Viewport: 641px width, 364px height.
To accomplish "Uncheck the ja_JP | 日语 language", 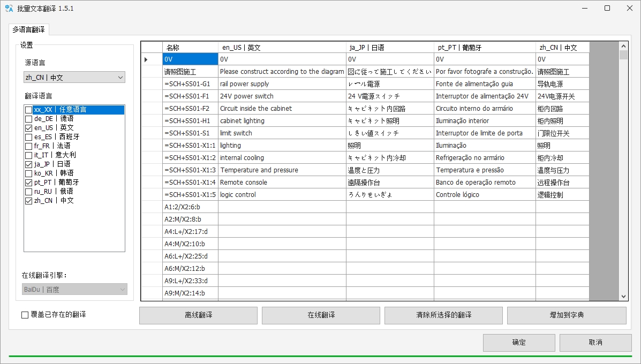I will click(x=28, y=164).
